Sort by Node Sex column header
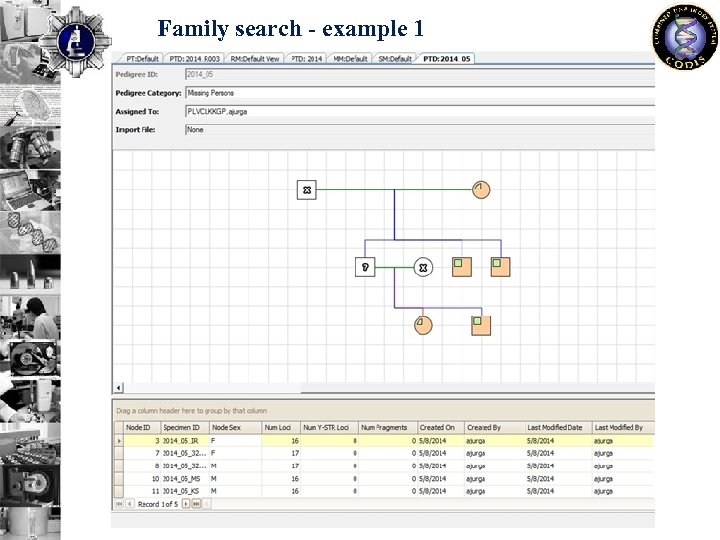This screenshot has width=720, height=540. [235, 428]
